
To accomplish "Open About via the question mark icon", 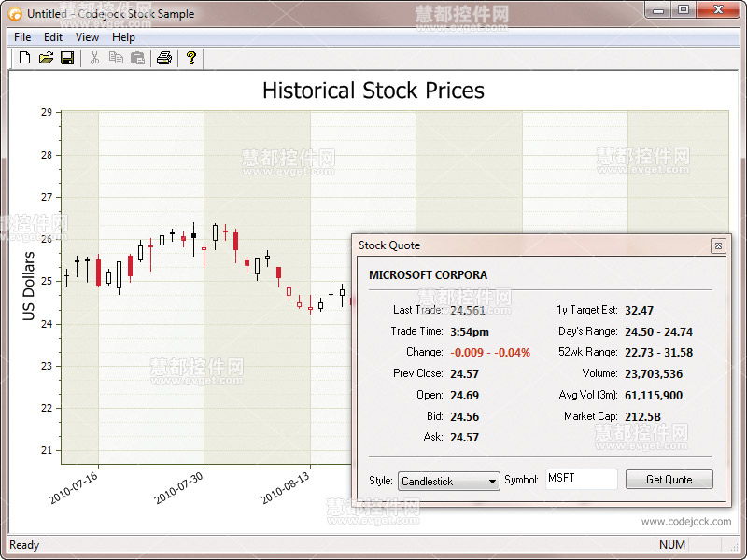I will [x=191, y=58].
